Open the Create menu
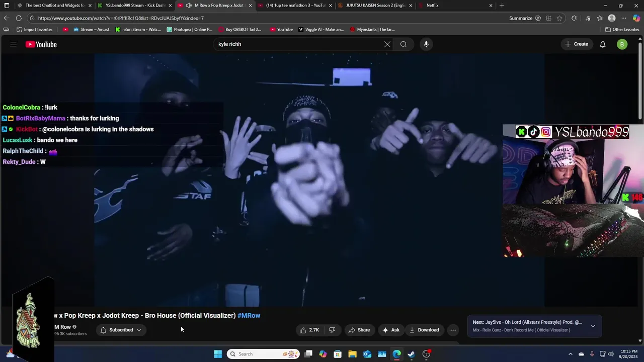 click(577, 44)
